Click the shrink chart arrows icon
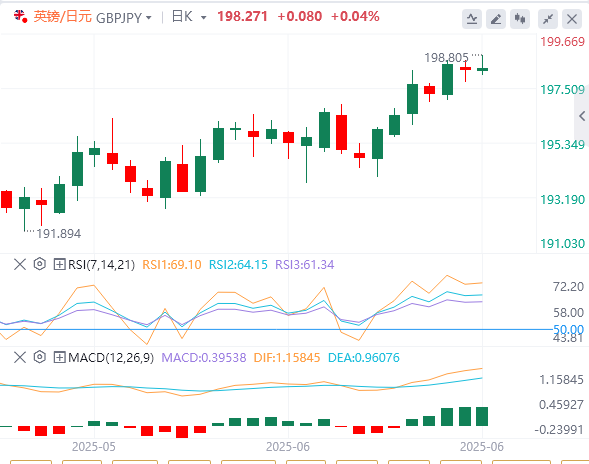The height and width of the screenshot is (464, 589). (x=548, y=19)
